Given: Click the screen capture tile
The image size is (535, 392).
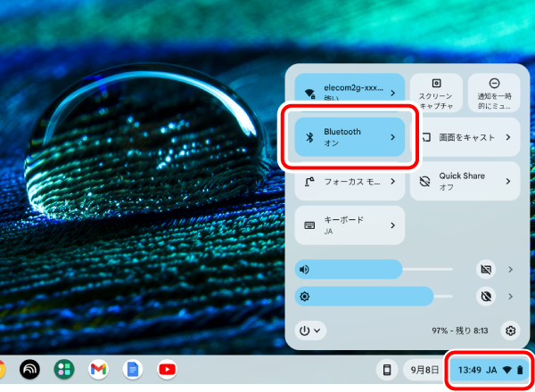Looking at the screenshot, I should click(437, 93).
